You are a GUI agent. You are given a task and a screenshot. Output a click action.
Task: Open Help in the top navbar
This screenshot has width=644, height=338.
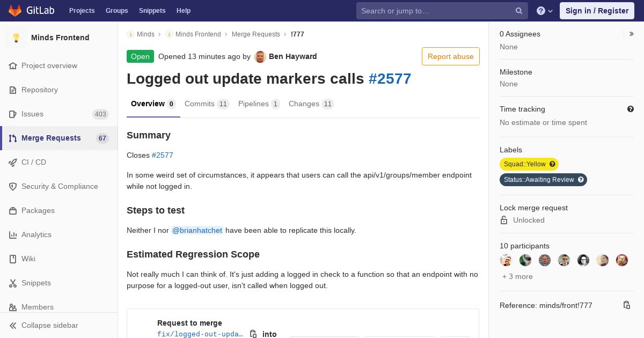click(x=184, y=11)
